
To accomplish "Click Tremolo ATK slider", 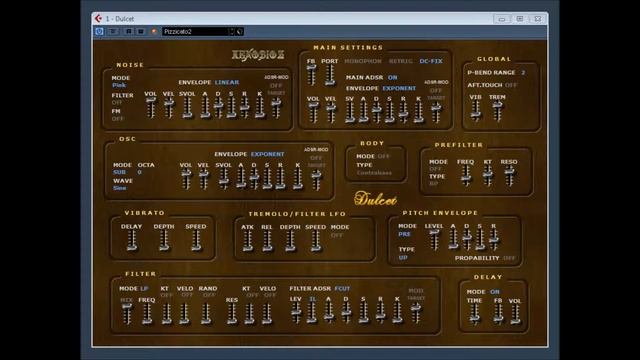I will tap(247, 241).
